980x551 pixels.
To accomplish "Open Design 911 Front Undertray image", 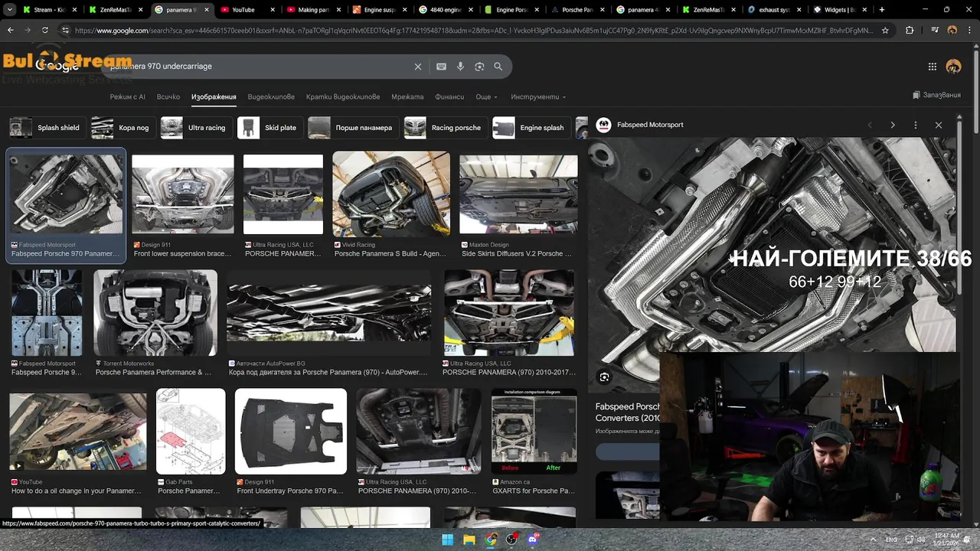I will [291, 432].
